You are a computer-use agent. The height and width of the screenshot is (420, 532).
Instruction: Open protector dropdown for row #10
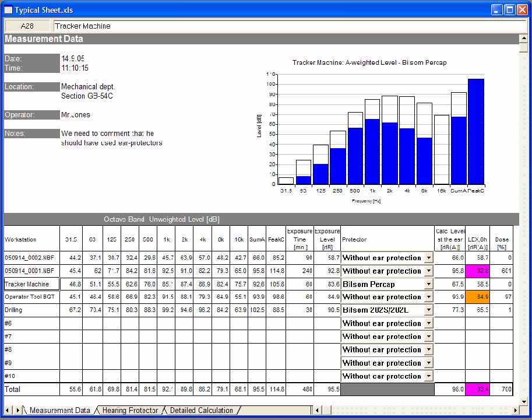(429, 376)
